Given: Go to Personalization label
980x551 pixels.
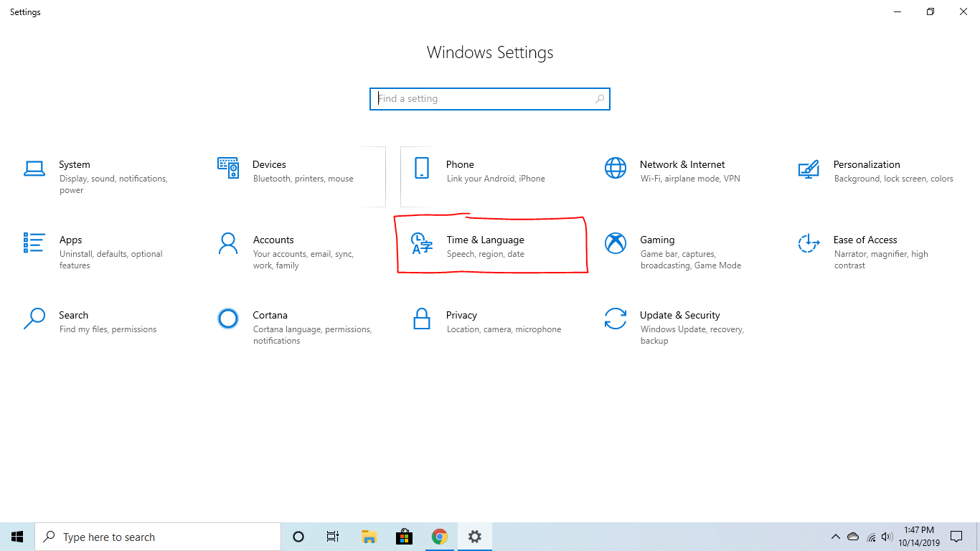Looking at the screenshot, I should (867, 164).
